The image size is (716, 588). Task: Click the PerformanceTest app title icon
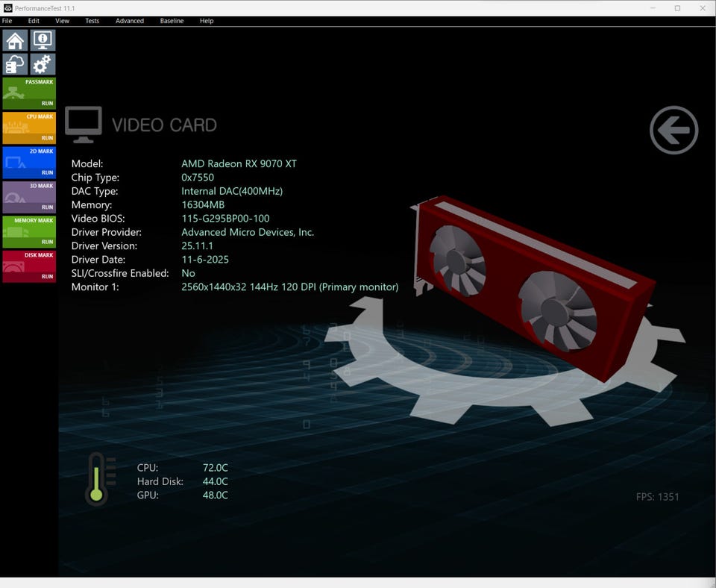7,8
